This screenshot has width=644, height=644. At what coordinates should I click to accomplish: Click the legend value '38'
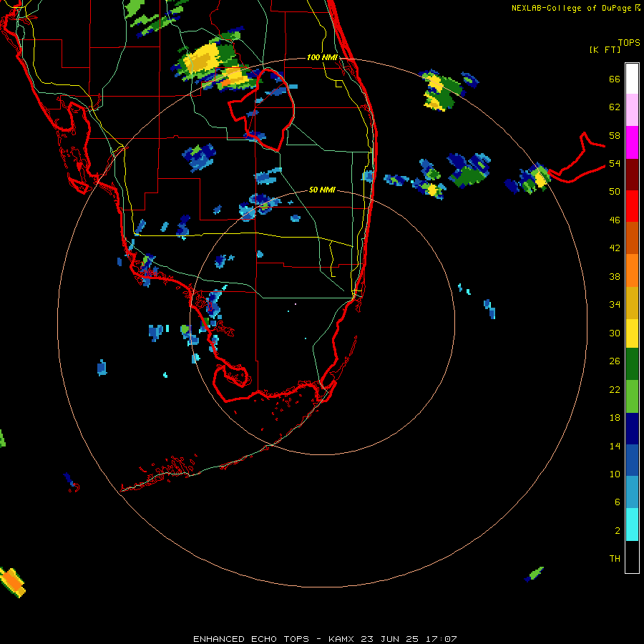[x=615, y=276]
